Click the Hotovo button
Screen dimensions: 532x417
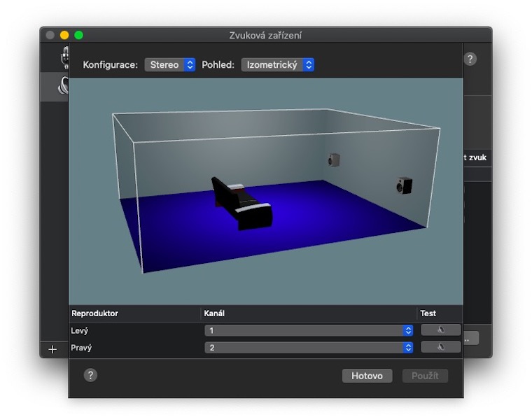click(x=367, y=376)
